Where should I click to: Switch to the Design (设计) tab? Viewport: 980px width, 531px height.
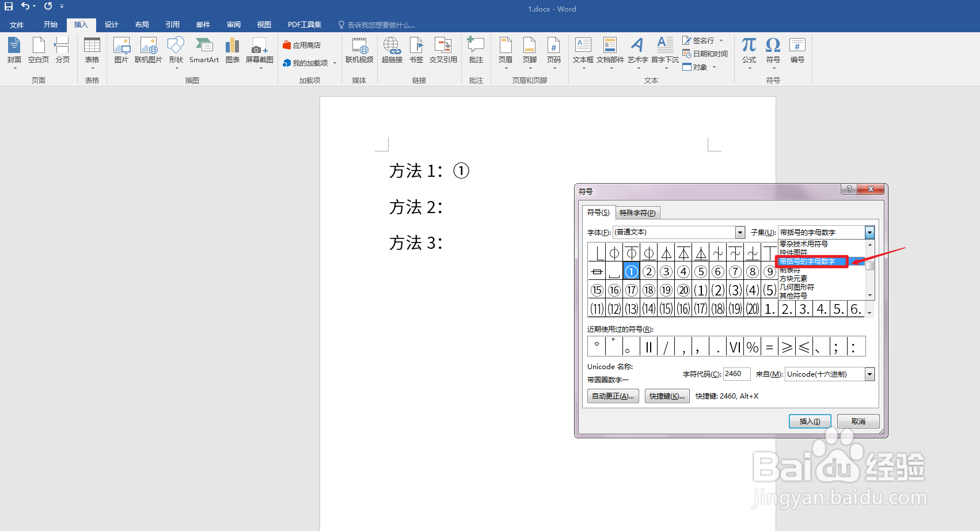coord(112,25)
